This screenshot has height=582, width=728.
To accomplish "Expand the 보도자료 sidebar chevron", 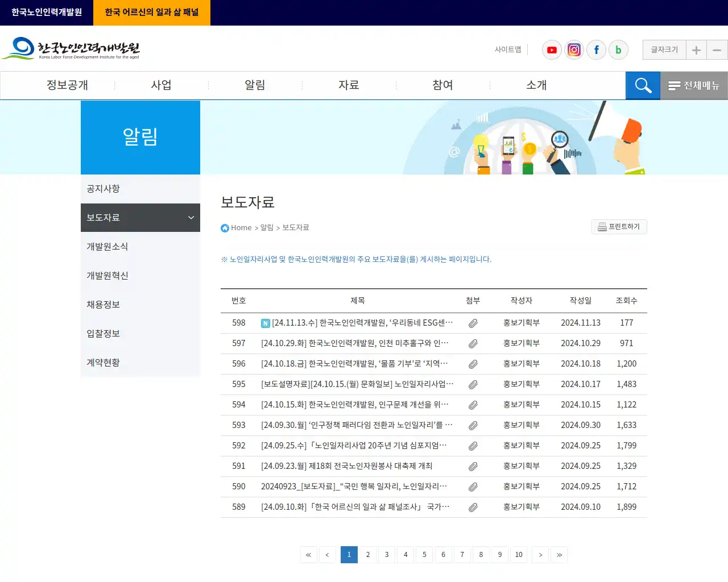I will click(x=191, y=218).
